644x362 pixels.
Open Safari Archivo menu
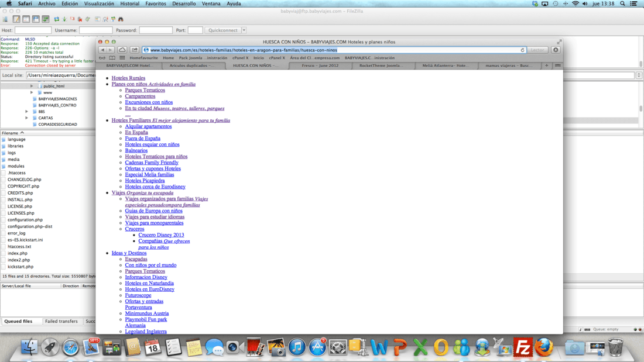click(47, 4)
